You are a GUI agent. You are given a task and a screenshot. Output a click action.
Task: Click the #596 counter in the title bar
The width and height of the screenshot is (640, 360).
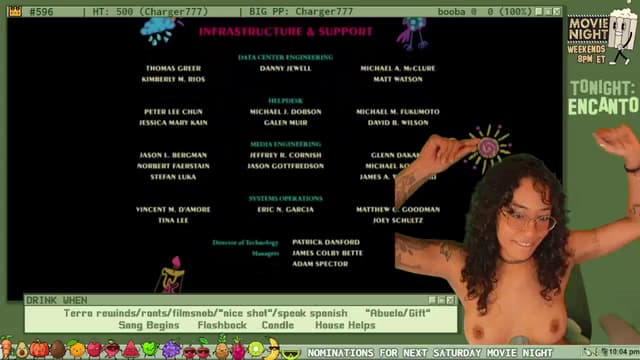click(41, 12)
